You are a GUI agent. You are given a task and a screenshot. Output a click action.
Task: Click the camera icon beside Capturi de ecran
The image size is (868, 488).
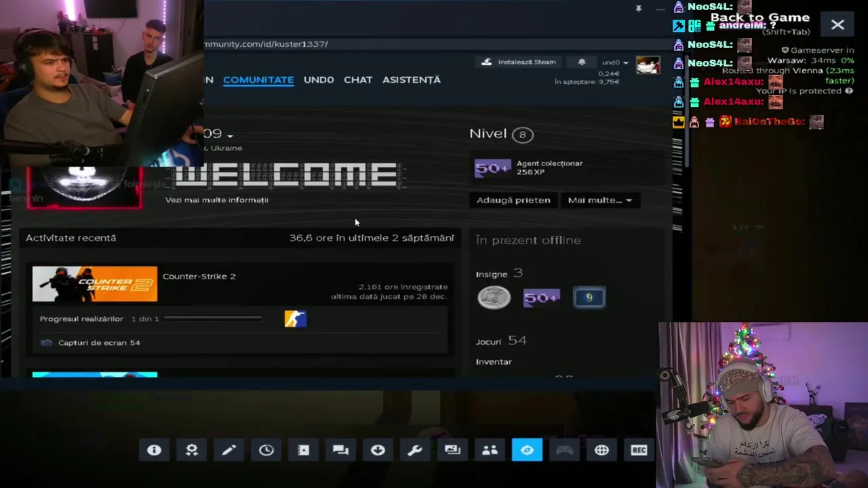(46, 343)
